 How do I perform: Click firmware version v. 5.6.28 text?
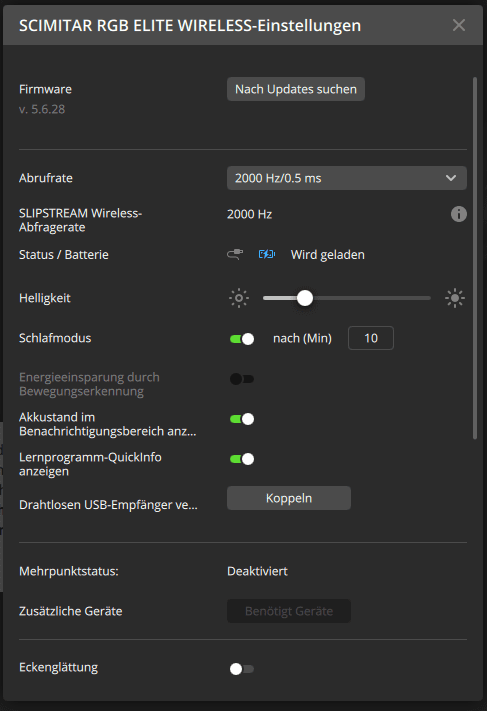(42, 109)
